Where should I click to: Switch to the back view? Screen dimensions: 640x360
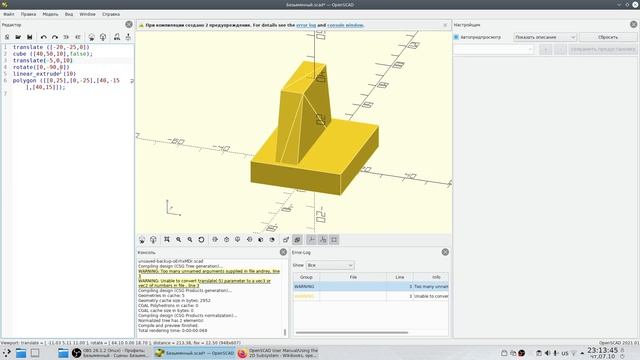coord(272,240)
